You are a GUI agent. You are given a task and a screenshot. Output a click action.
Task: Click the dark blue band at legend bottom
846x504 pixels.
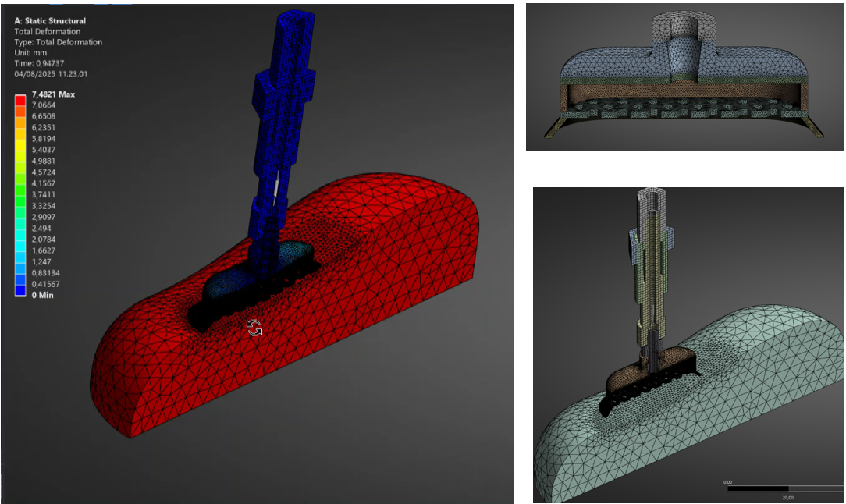click(x=20, y=289)
